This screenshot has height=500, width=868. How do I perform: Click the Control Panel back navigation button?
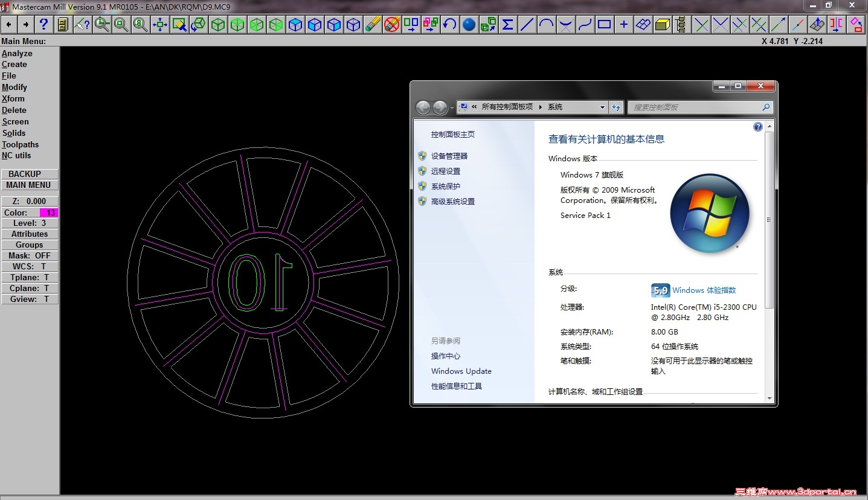tap(423, 107)
